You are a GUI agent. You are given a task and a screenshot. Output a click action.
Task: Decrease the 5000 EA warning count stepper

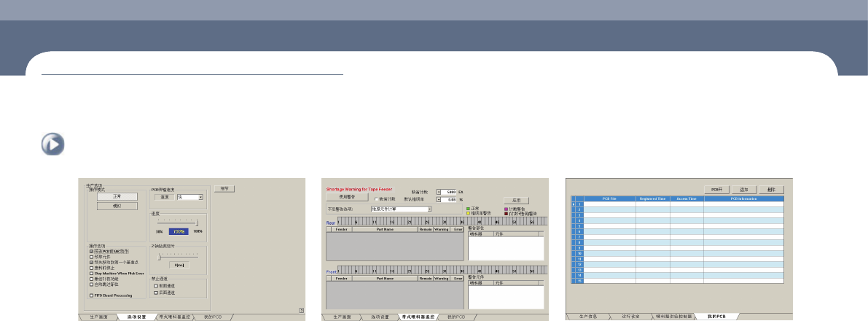point(439,191)
